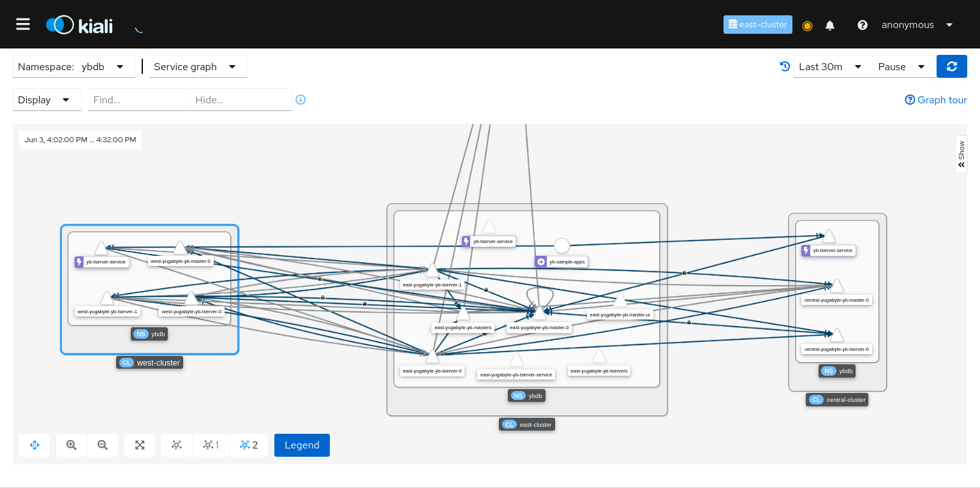The image size is (980, 488).
Task: Switch to graph layout 2
Action: tap(248, 445)
